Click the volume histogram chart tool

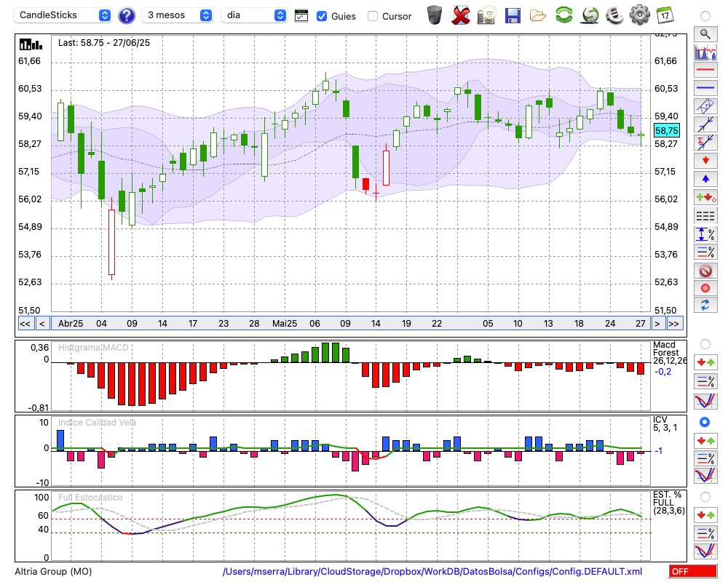[705, 52]
